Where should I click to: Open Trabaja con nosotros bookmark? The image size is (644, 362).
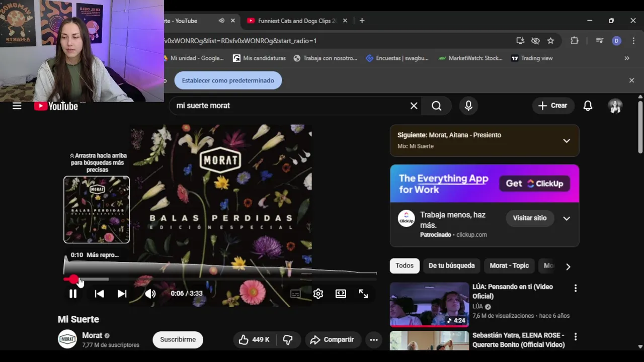[325, 58]
